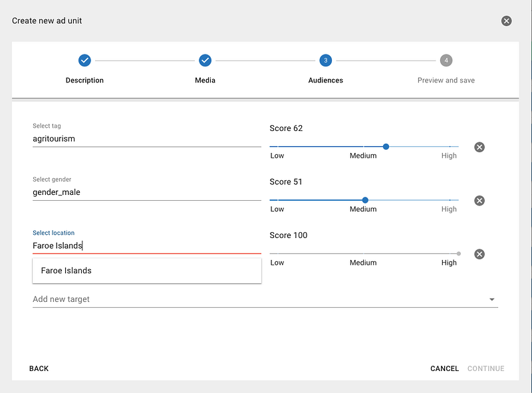532x393 pixels.
Task: Open the Select gender field
Action: click(146, 192)
